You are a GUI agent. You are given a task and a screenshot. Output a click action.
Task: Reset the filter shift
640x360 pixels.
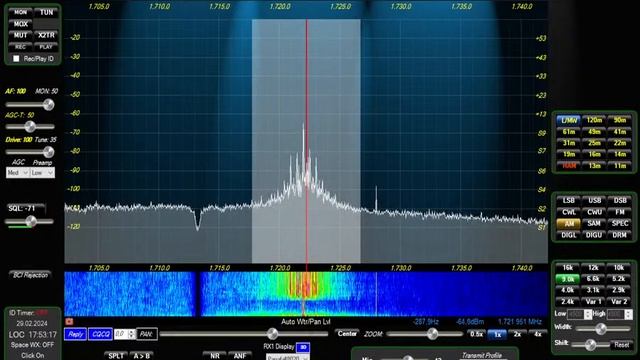point(622,345)
